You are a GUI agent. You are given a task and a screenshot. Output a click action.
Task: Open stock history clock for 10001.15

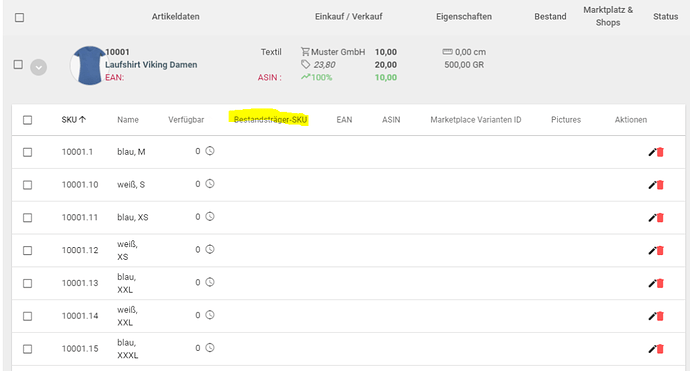(210, 348)
